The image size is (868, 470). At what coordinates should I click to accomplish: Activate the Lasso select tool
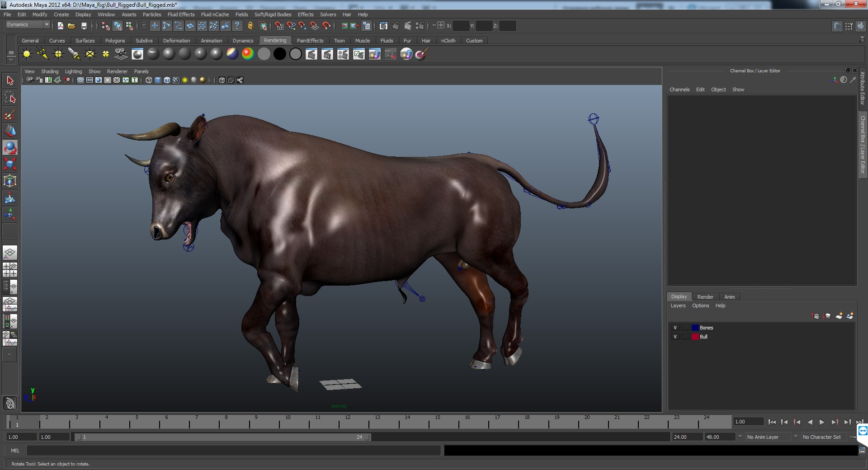[10, 98]
